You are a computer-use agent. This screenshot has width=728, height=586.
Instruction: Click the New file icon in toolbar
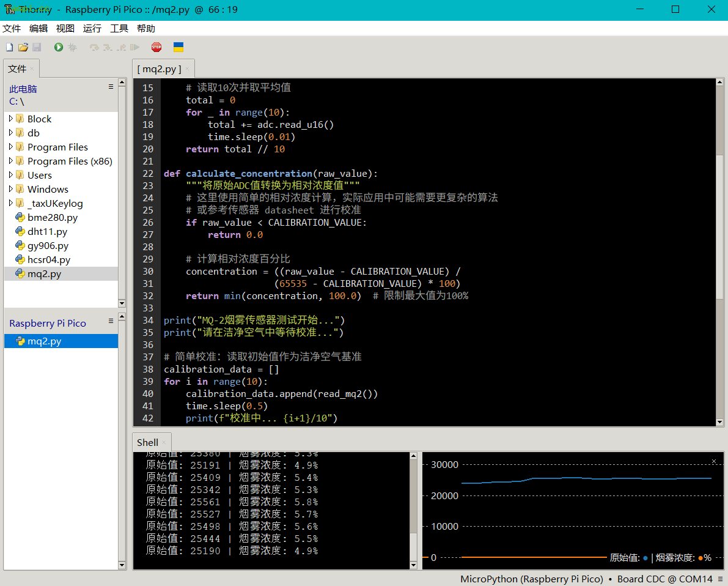tap(9, 47)
